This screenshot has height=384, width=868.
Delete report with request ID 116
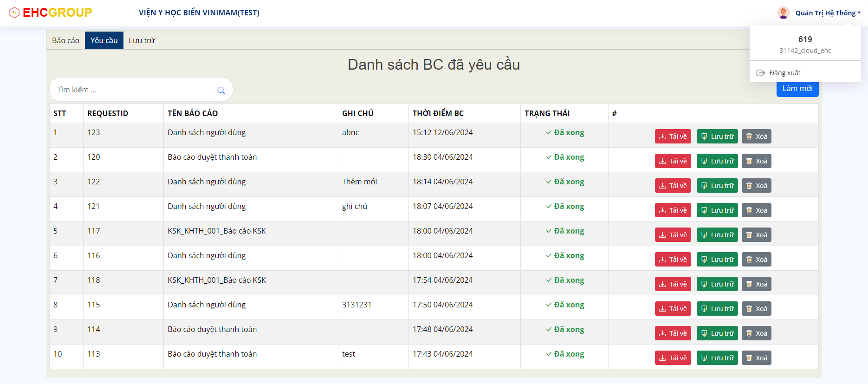click(756, 260)
